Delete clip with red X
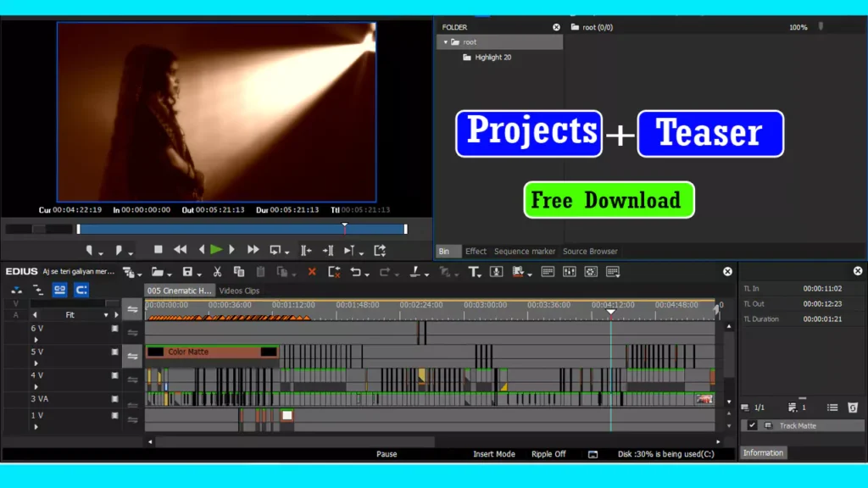 pyautogui.click(x=312, y=272)
